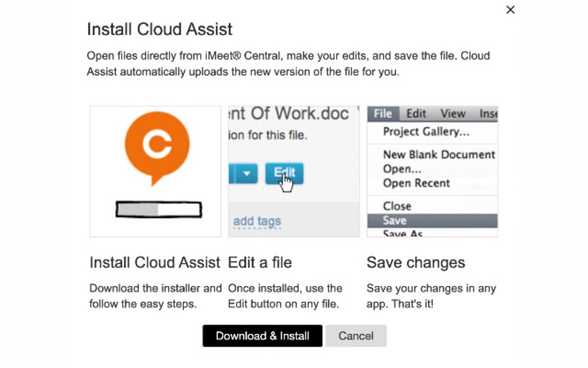Click the Install Cloud Assist illustration panel
Image resolution: width=588 pixels, height=368 pixels.
[154, 171]
